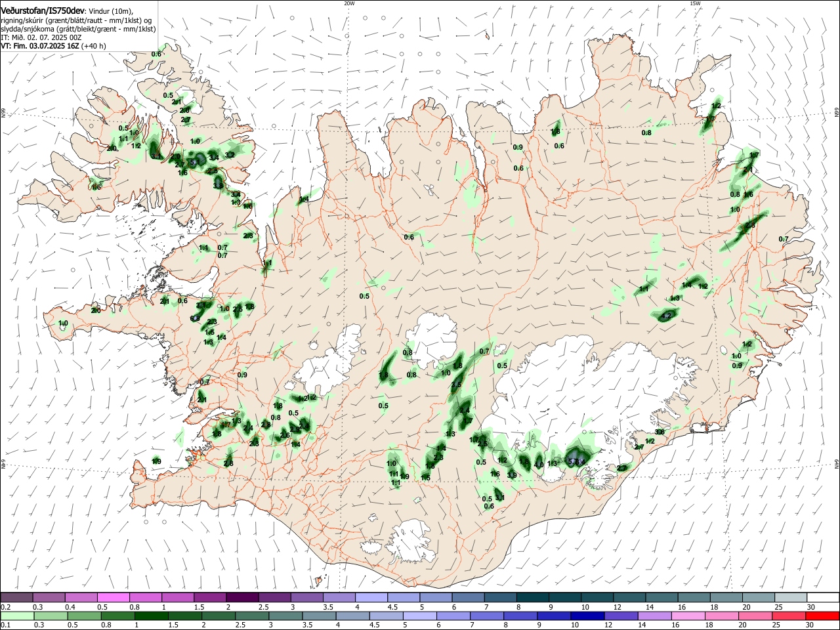
Task: Pick the top legend swatch between 4 and 4.5
Action: click(371, 597)
